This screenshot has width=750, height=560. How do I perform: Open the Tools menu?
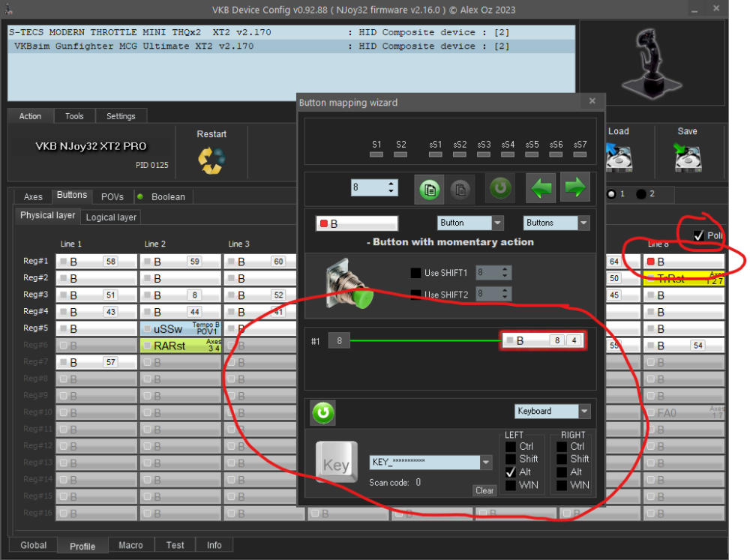(x=74, y=115)
